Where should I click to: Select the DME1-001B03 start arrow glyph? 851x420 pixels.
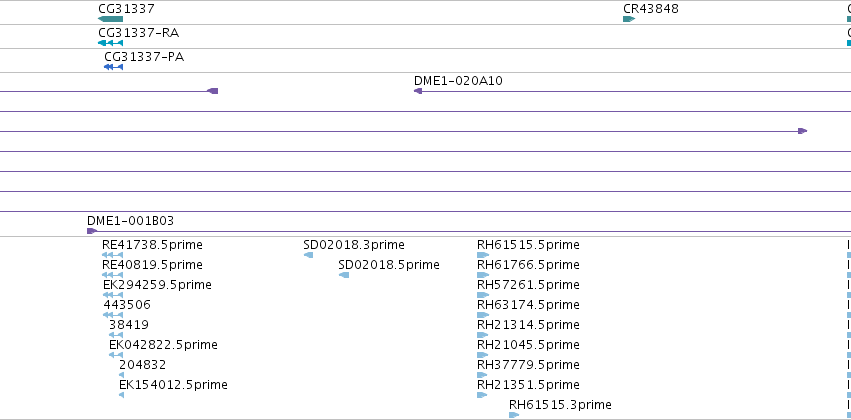pos(92,231)
